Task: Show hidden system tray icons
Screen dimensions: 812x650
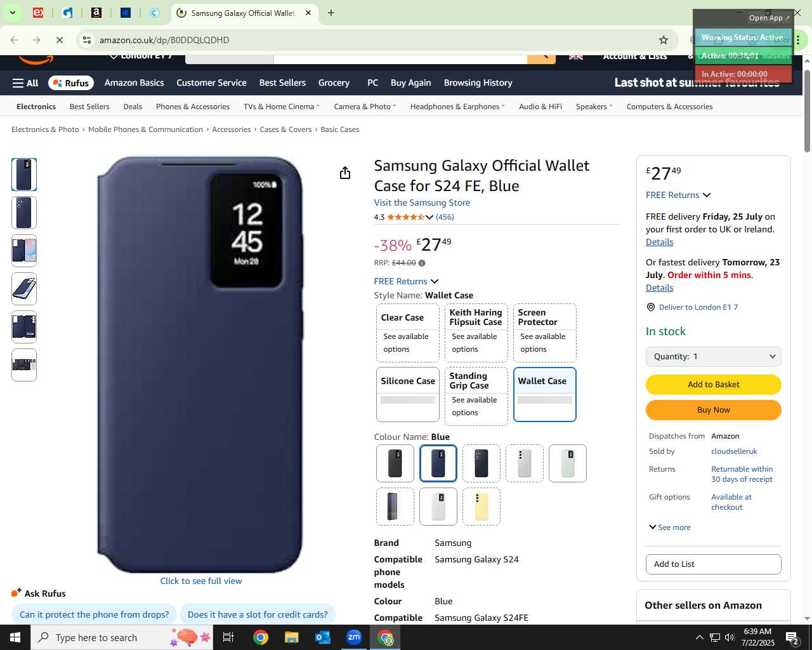Action: tap(699, 637)
